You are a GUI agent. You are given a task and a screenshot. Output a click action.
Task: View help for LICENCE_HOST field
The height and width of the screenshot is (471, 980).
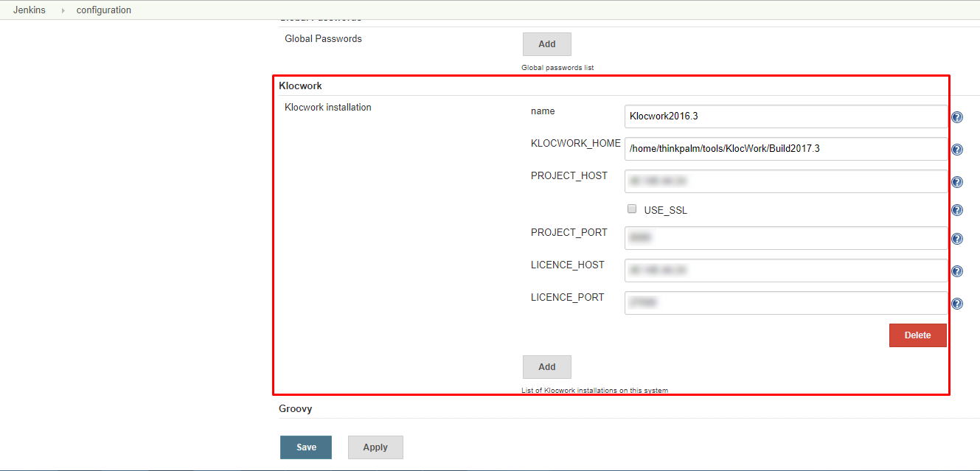pos(957,271)
